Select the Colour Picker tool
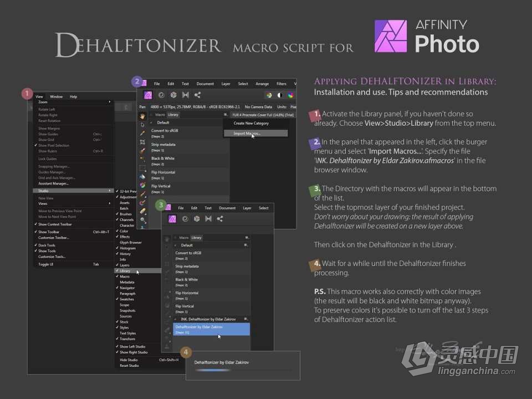 (x=142, y=134)
